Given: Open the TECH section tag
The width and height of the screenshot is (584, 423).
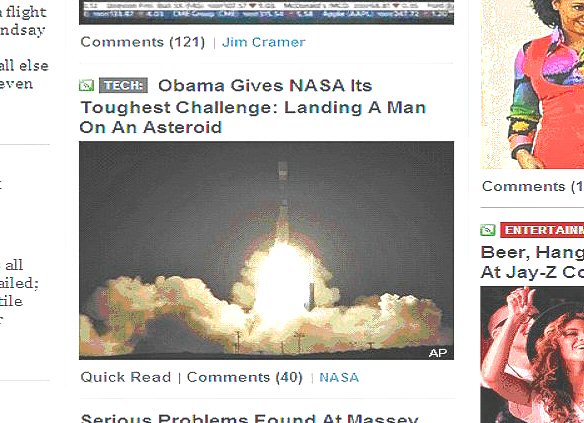Looking at the screenshot, I should point(123,86).
